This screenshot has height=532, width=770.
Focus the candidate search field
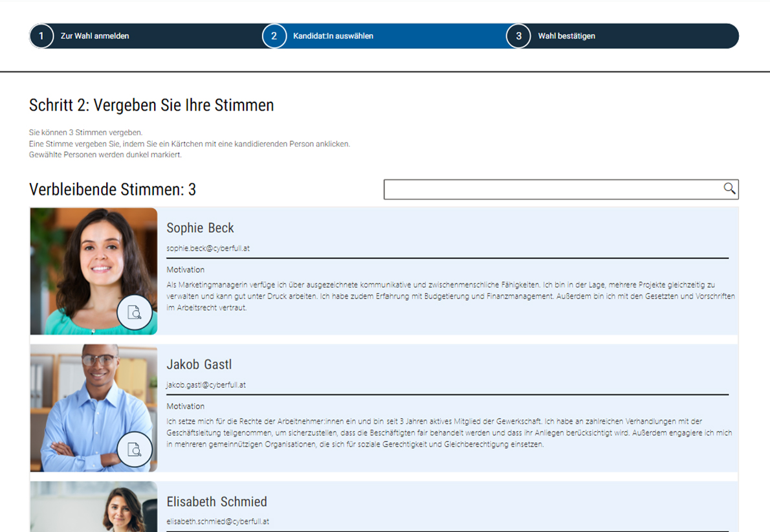click(x=561, y=189)
